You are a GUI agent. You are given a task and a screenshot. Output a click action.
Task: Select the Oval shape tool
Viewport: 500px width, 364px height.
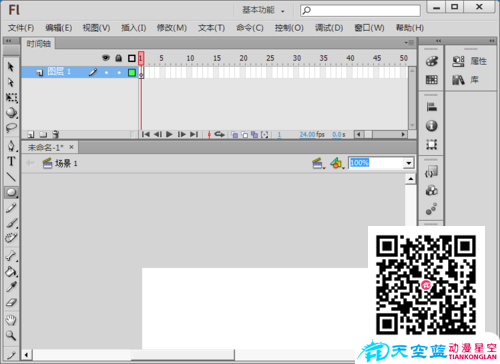pos(11,192)
